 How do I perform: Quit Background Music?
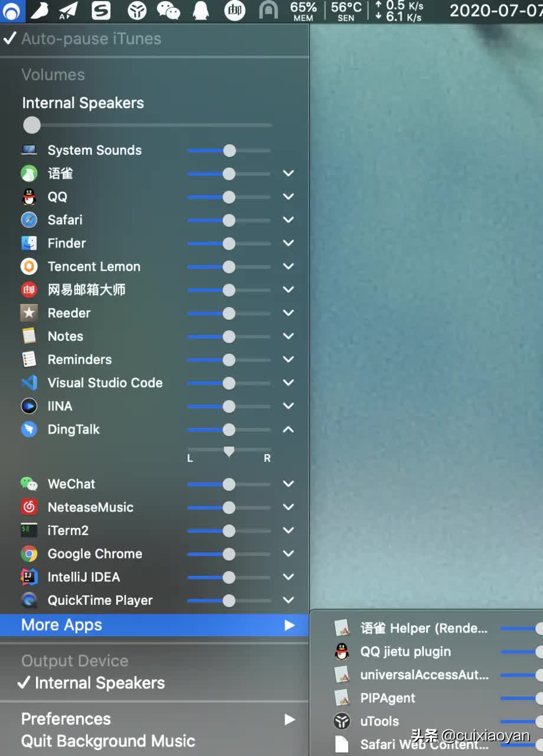108,741
